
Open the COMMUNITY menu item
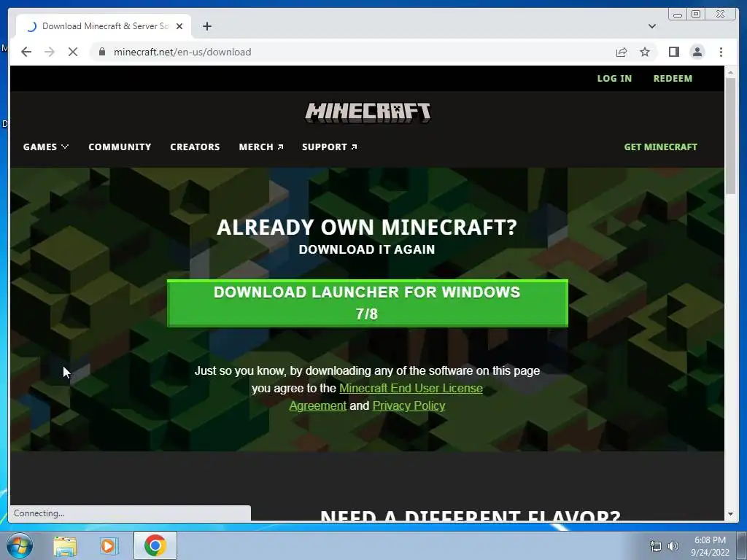pyautogui.click(x=120, y=147)
